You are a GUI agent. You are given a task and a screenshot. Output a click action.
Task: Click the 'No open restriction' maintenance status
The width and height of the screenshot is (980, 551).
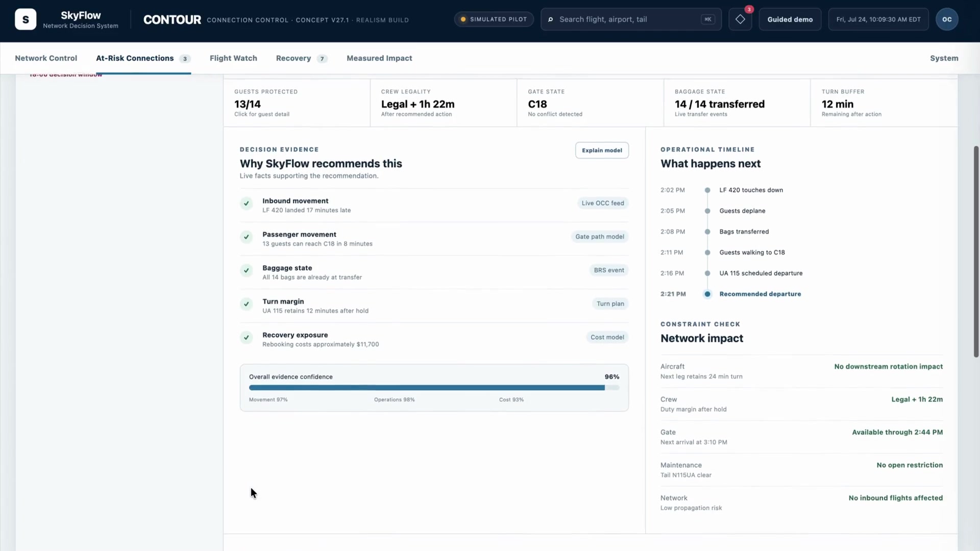(x=910, y=465)
